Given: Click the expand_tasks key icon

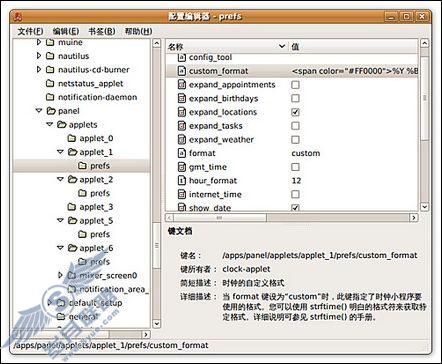Looking at the screenshot, I should point(182,126).
